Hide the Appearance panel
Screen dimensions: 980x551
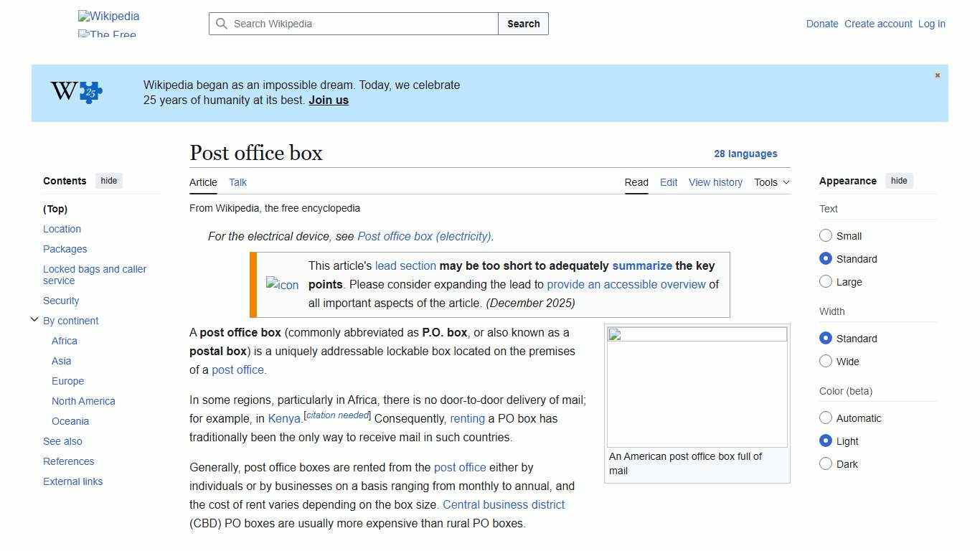tap(899, 180)
